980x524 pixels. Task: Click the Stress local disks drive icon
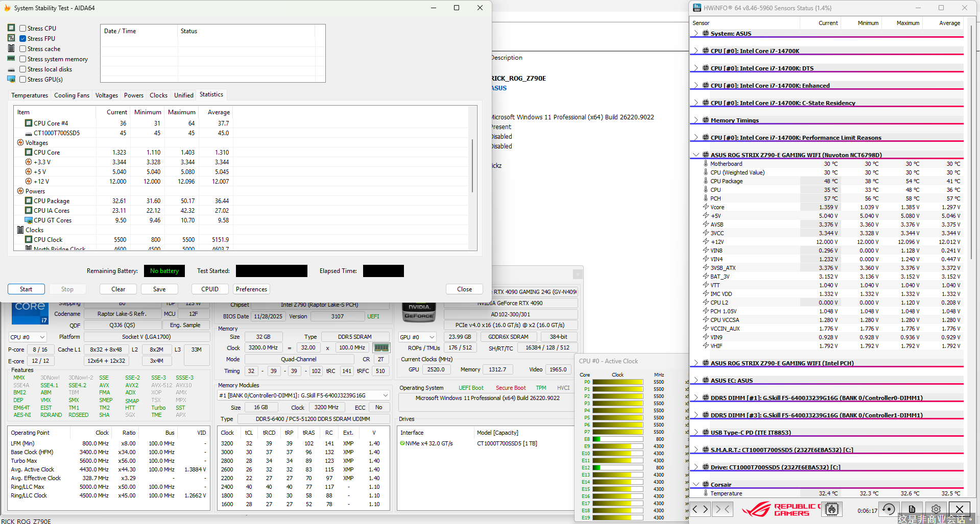(11, 69)
